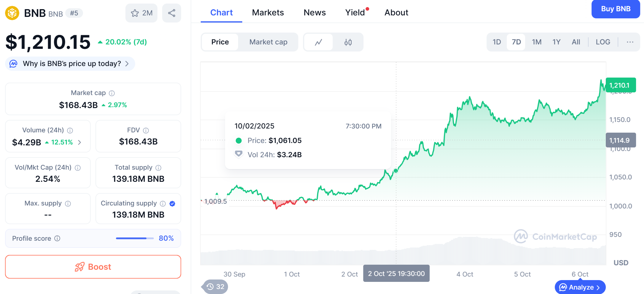The width and height of the screenshot is (644, 294).
Task: Click the Volume (24h) info icon
Action: point(70,131)
